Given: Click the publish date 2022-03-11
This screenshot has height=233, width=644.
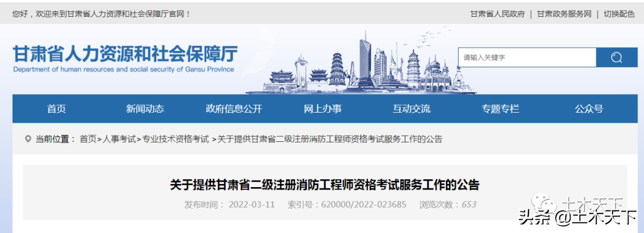Looking at the screenshot, I should click(x=252, y=204).
